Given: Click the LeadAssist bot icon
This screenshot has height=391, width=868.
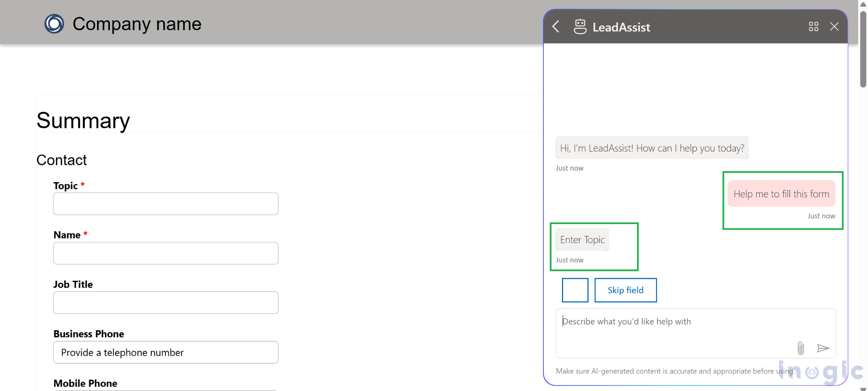Looking at the screenshot, I should tap(580, 27).
